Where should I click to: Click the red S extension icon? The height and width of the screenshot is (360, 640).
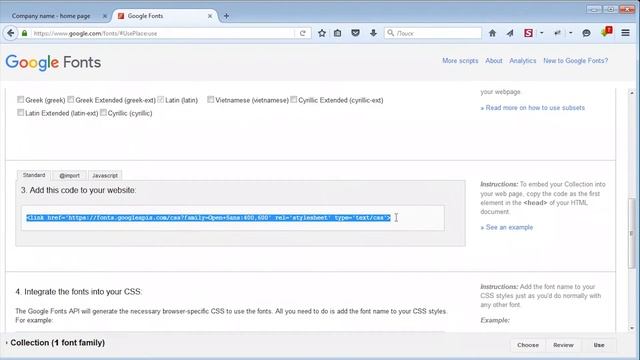(x=528, y=33)
